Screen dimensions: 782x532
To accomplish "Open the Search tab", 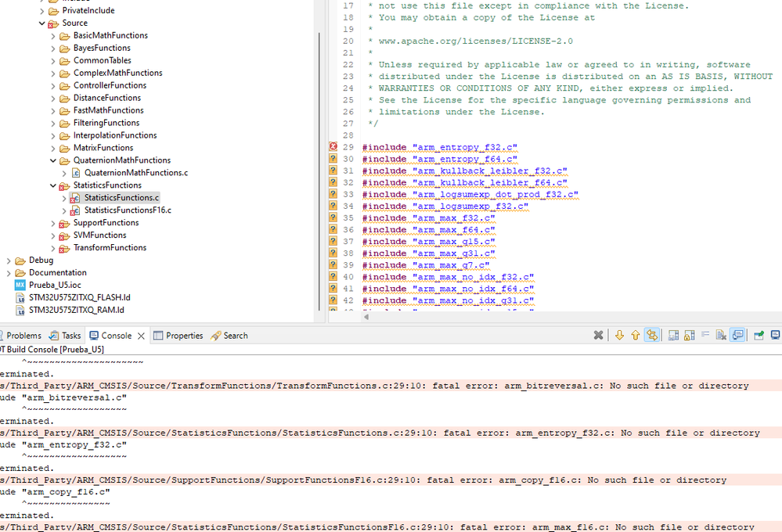I will 229,336.
